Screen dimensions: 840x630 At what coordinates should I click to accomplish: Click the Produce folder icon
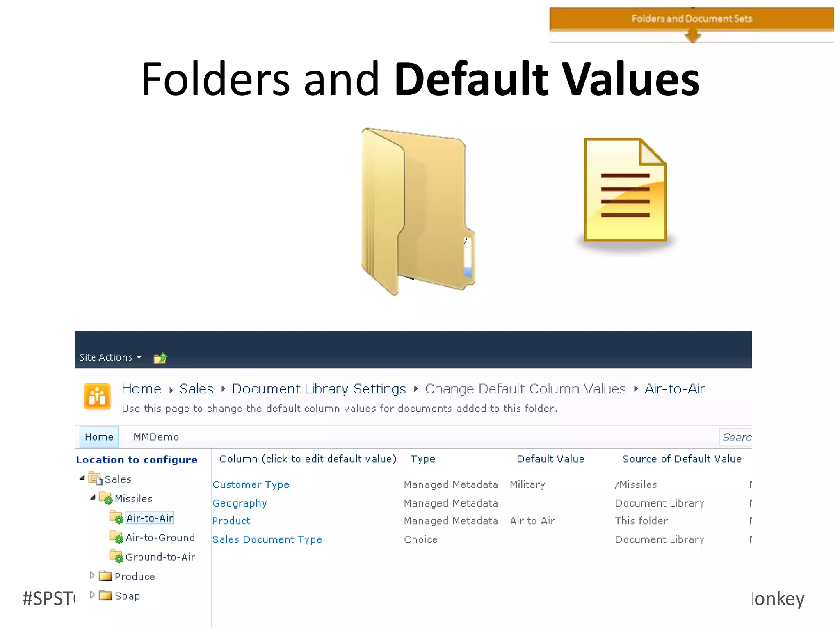coord(106,576)
